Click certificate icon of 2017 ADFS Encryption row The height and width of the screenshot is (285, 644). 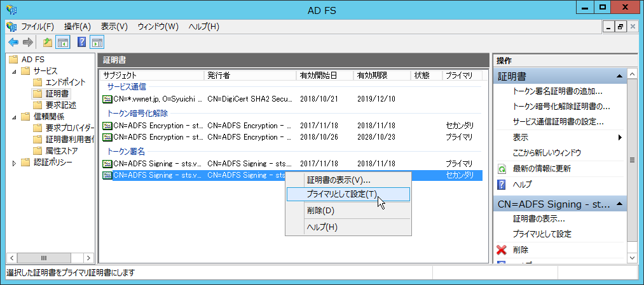(107, 126)
